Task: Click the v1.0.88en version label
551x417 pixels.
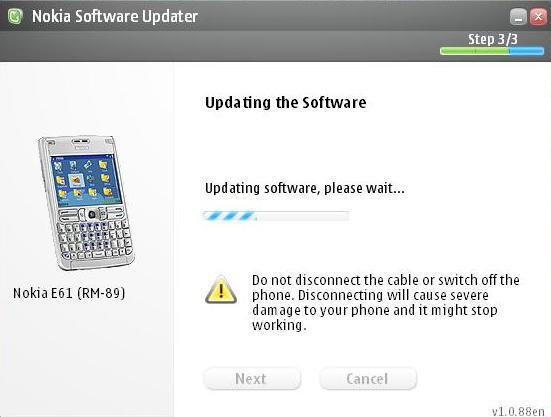Action: (x=518, y=411)
